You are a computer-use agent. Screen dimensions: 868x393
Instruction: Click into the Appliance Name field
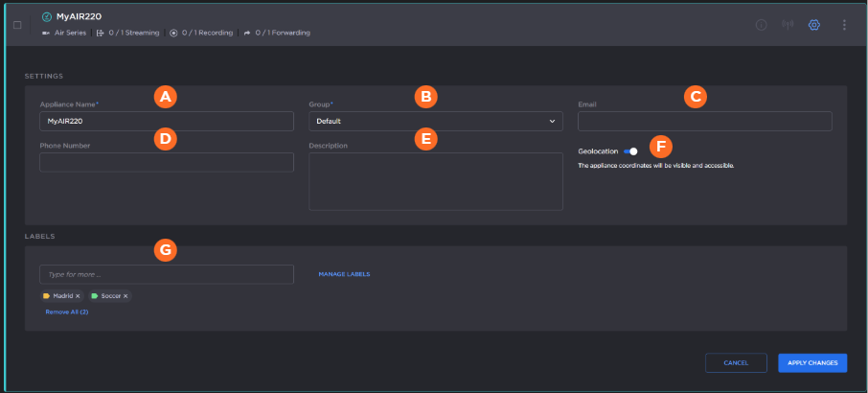click(x=166, y=122)
